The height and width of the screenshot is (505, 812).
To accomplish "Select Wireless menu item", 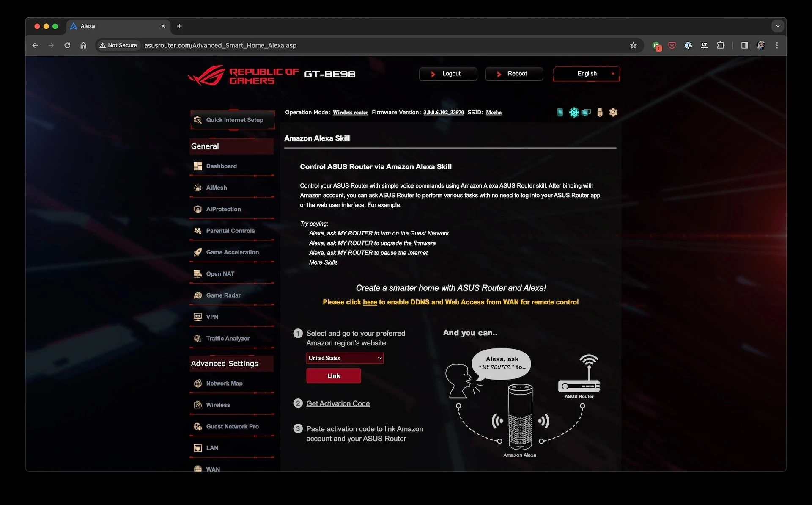I will (232, 405).
